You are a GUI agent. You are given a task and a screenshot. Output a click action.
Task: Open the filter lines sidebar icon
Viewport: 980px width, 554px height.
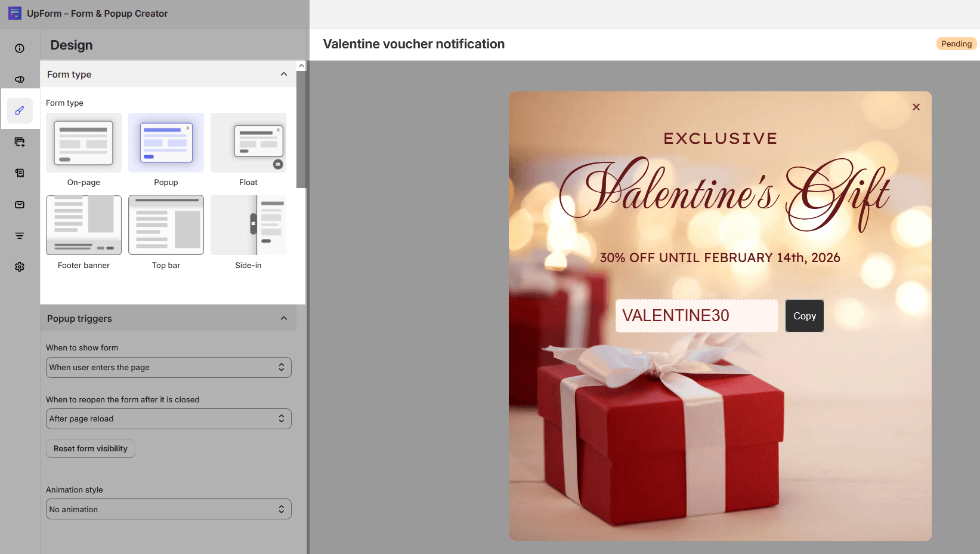pos(20,236)
